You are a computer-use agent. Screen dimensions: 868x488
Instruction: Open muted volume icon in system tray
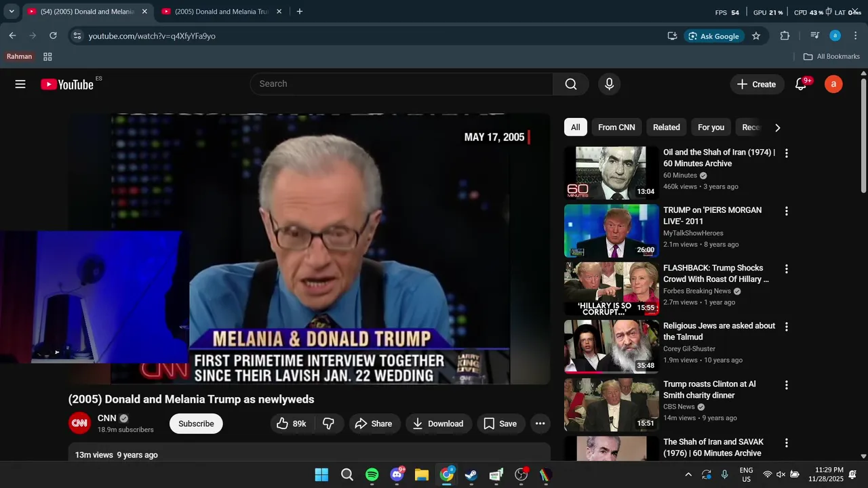pos(781,474)
